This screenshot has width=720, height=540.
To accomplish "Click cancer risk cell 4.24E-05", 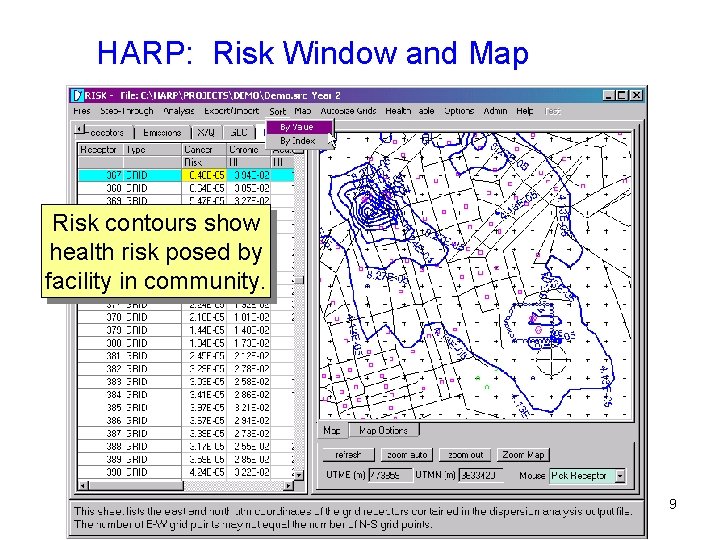I will click(x=204, y=472).
